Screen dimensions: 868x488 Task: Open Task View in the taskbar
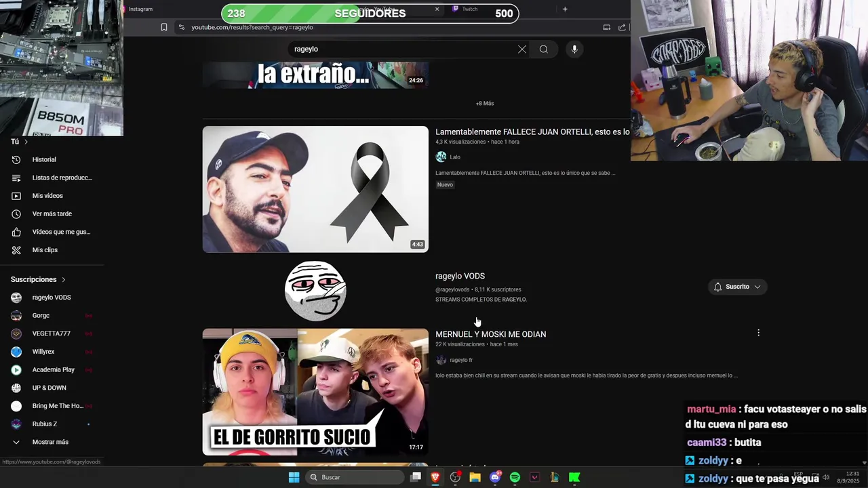(416, 477)
